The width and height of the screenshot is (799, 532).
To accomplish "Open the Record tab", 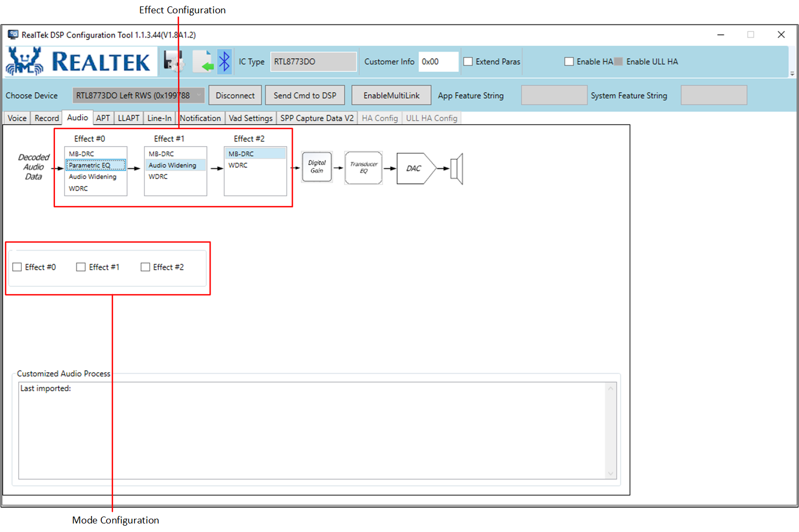I will 46,118.
